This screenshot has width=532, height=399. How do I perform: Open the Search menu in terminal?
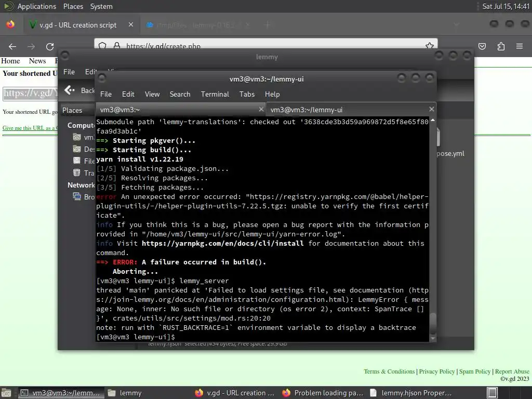click(180, 95)
